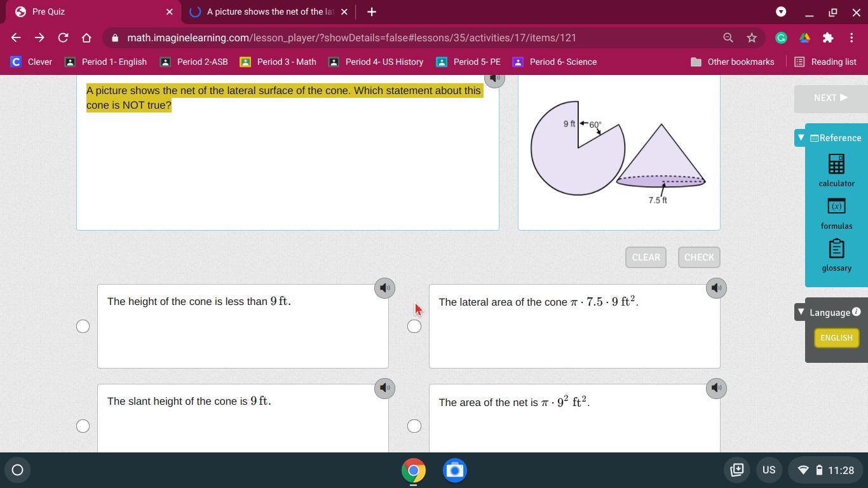Image resolution: width=868 pixels, height=488 pixels.
Task: Close the Pre Quiz tab
Action: (169, 11)
